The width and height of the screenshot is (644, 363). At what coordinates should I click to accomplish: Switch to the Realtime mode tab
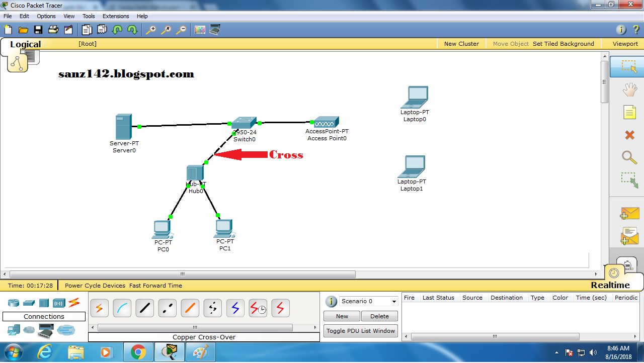610,285
